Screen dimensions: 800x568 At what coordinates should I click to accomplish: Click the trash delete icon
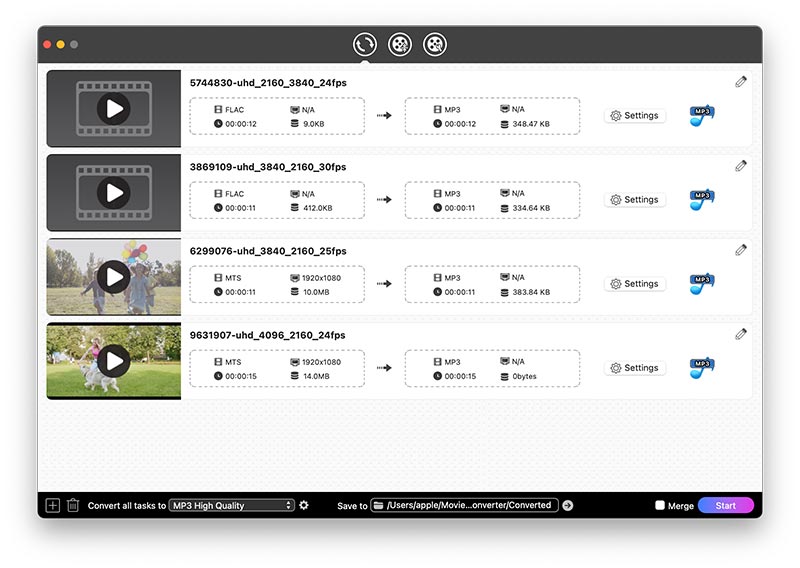73,505
